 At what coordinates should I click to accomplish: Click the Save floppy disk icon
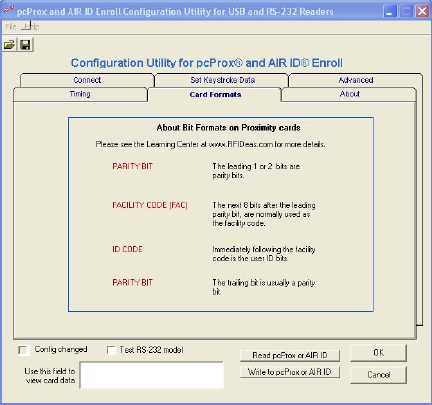(25, 45)
